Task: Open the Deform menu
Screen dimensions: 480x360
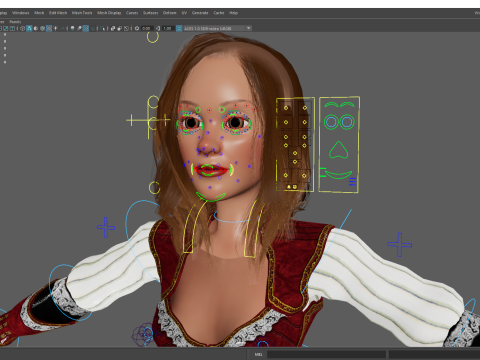Action: tap(169, 13)
